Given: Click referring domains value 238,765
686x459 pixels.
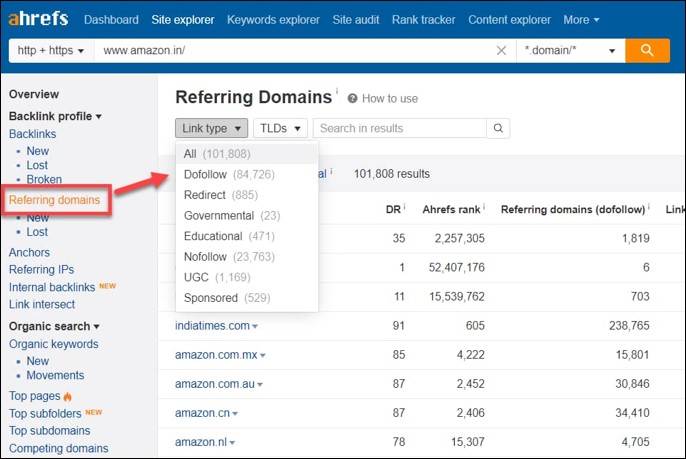Looking at the screenshot, I should [629, 326].
